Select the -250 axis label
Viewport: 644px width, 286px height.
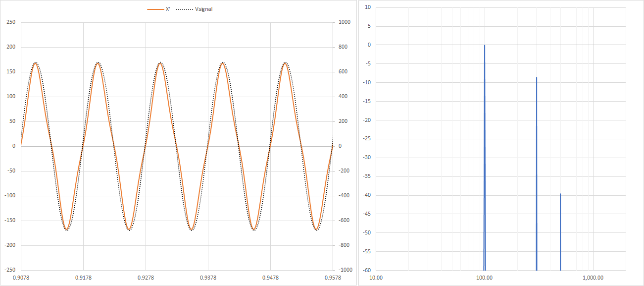pyautogui.click(x=10, y=270)
